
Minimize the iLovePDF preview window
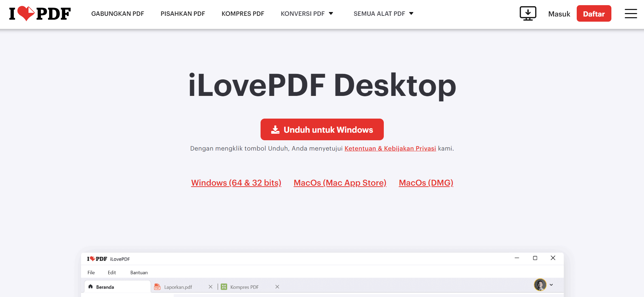[x=517, y=258]
